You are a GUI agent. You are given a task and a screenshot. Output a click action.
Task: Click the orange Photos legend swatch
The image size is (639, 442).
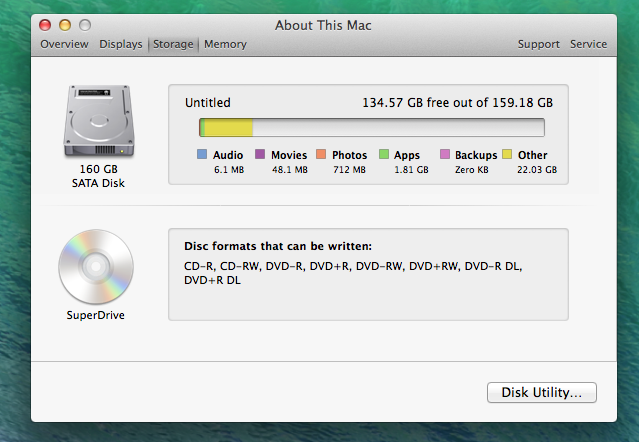pos(321,155)
